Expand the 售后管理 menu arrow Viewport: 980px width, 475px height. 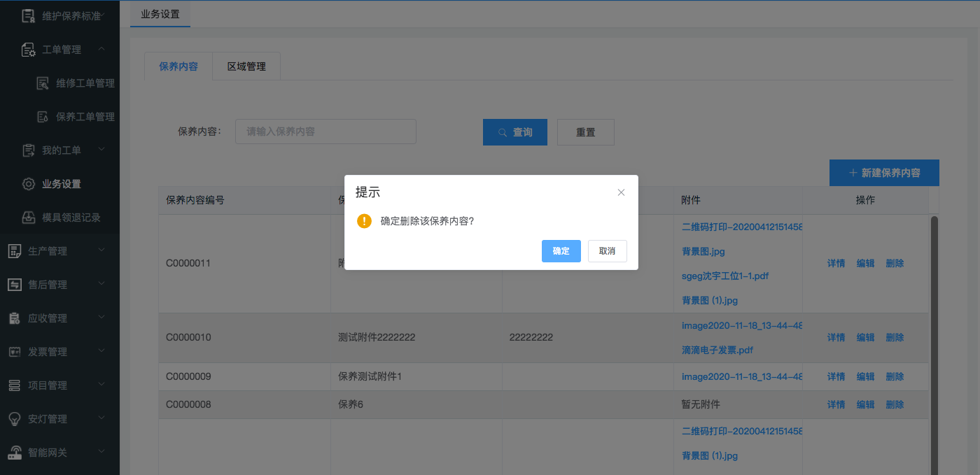(101, 284)
